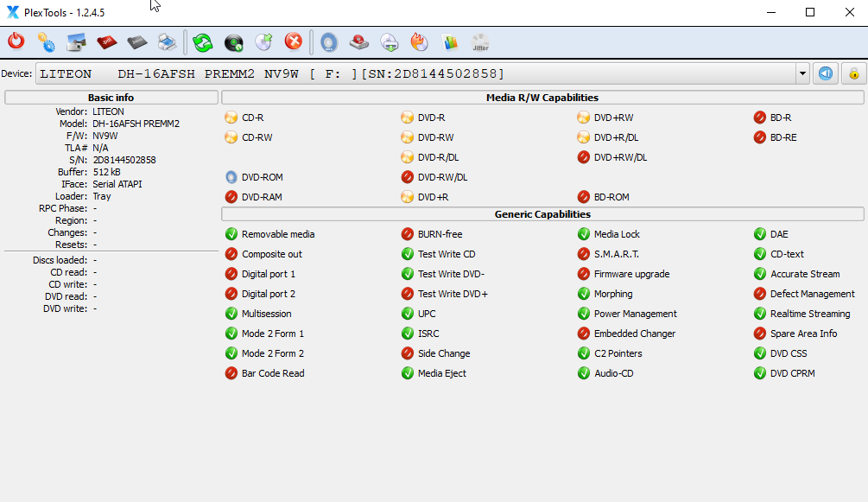
Task: Click the DVD-RAM capability entry
Action: (254, 197)
